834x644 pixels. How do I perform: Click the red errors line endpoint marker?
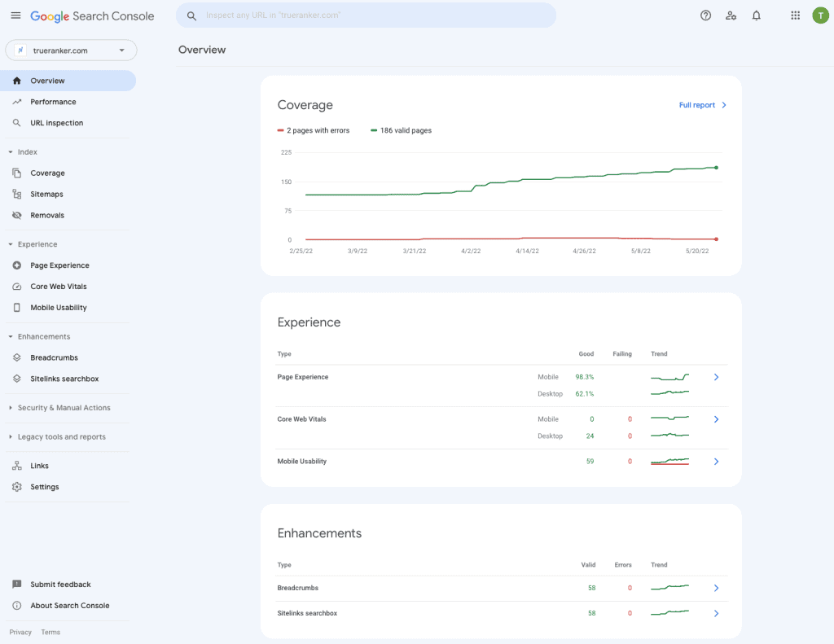(716, 239)
